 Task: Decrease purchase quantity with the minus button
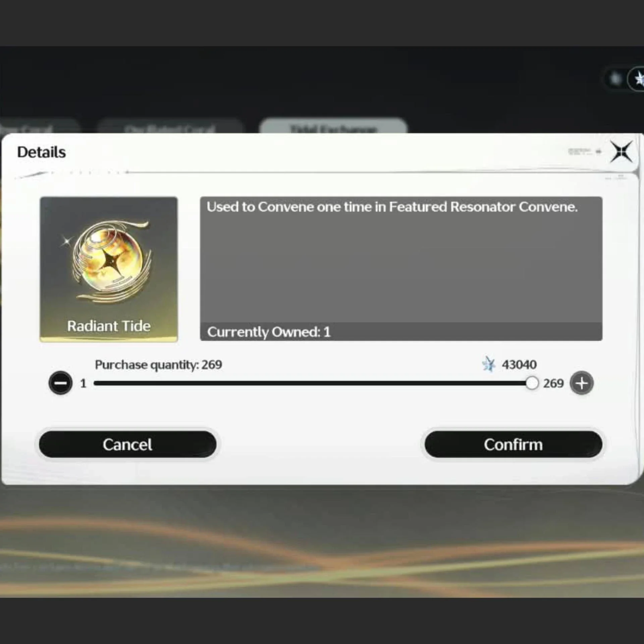60,383
